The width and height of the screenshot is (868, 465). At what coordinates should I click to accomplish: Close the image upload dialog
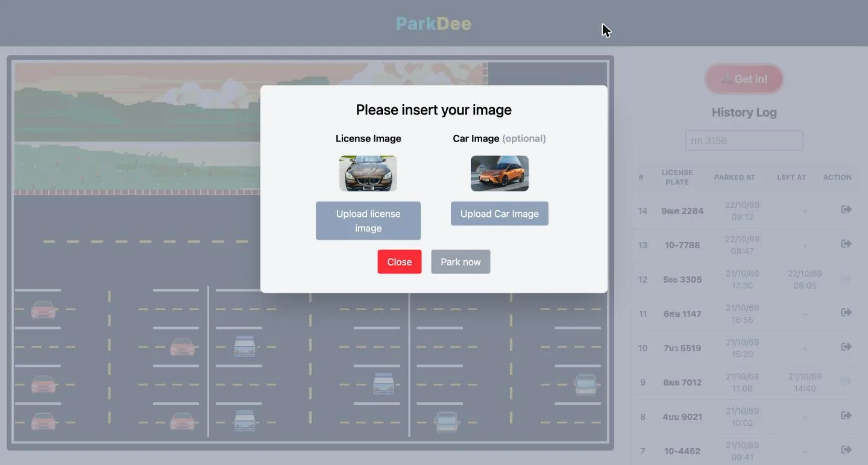click(400, 261)
